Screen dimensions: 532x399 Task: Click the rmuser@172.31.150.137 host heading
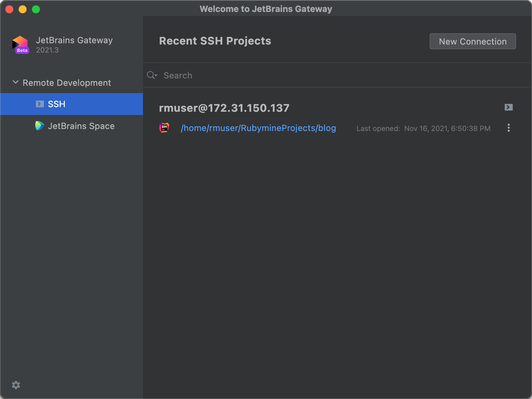click(224, 108)
